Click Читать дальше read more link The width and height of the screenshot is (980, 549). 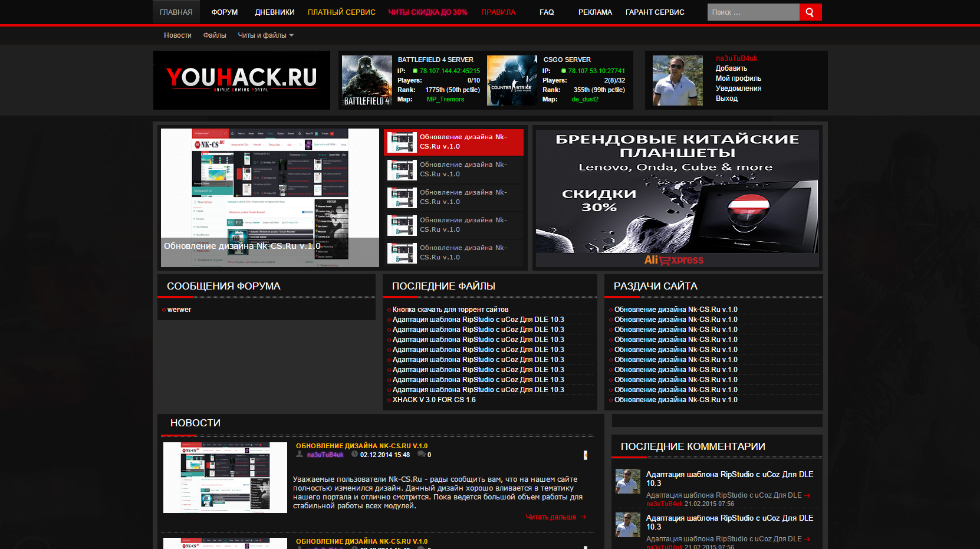click(556, 517)
